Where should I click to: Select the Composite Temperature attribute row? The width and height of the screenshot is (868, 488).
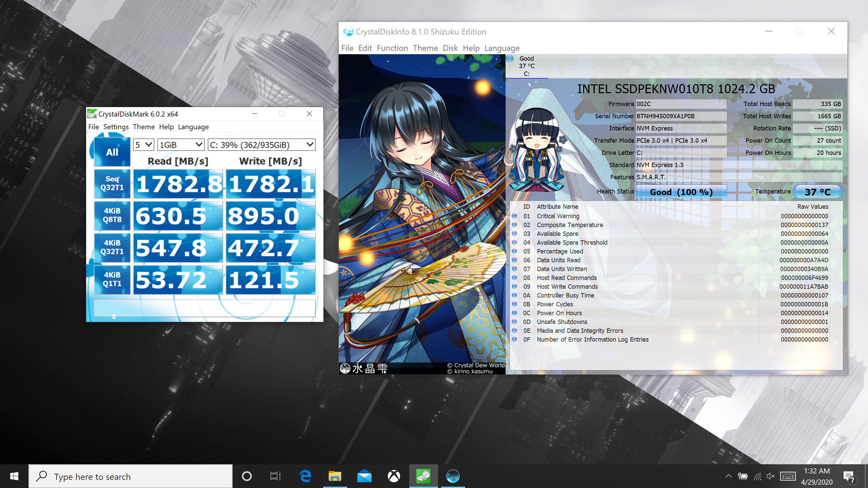(x=670, y=225)
